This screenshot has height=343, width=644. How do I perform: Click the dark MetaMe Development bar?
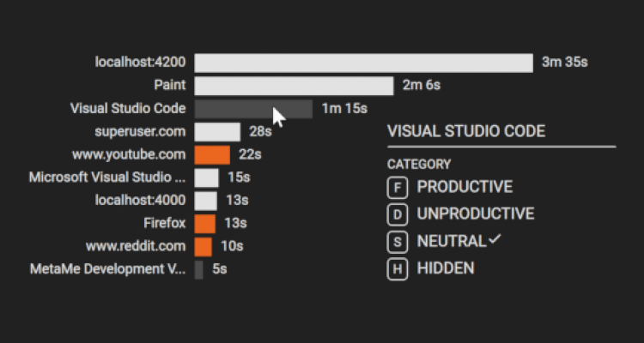[x=198, y=269]
